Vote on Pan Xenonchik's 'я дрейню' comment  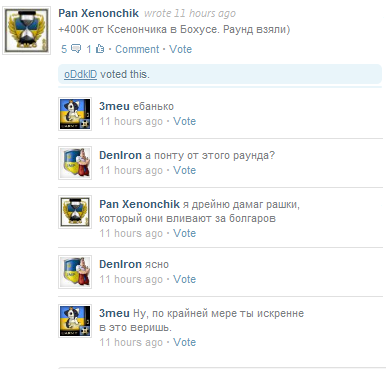pos(184,233)
